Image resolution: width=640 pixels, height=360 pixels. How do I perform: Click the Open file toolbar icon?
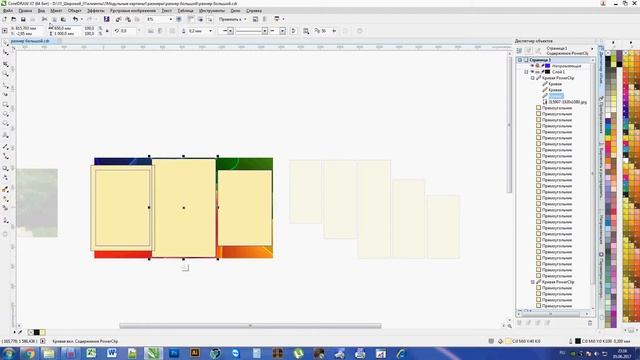(13, 19)
